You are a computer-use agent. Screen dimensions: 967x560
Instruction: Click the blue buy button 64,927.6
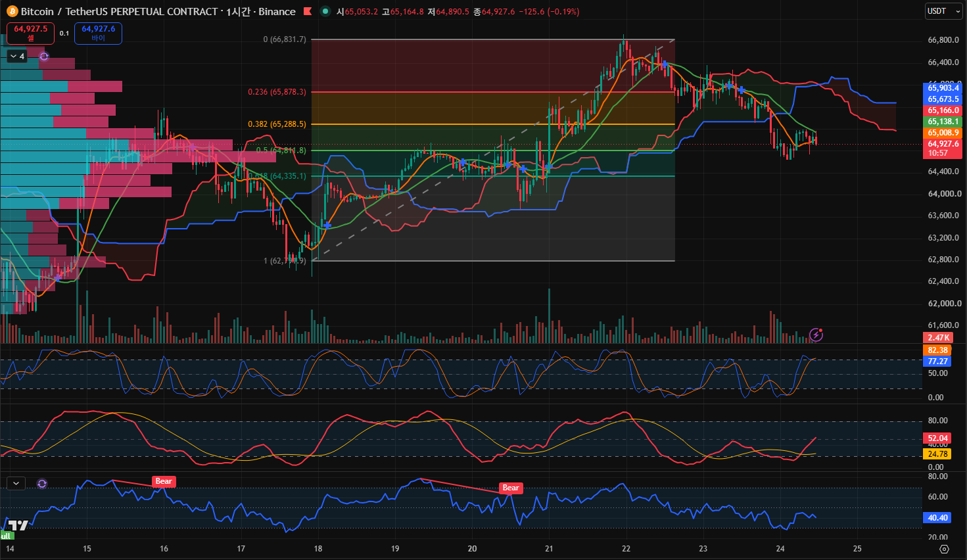pos(98,33)
